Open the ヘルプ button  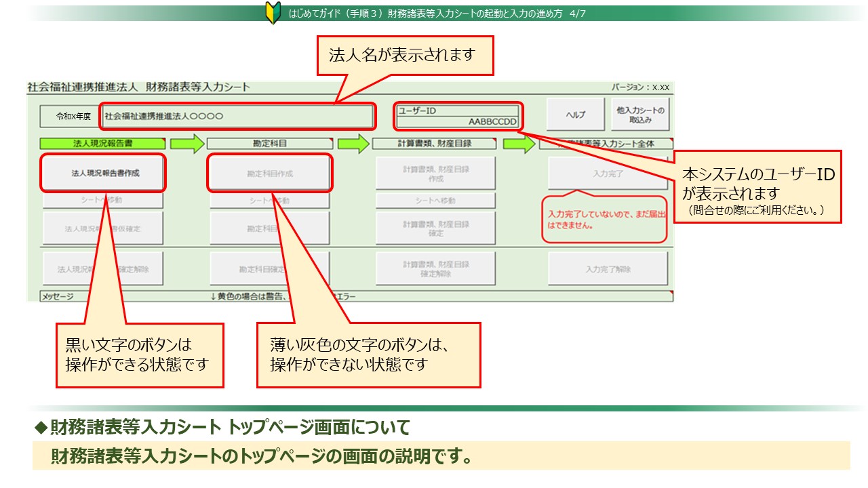[575, 115]
